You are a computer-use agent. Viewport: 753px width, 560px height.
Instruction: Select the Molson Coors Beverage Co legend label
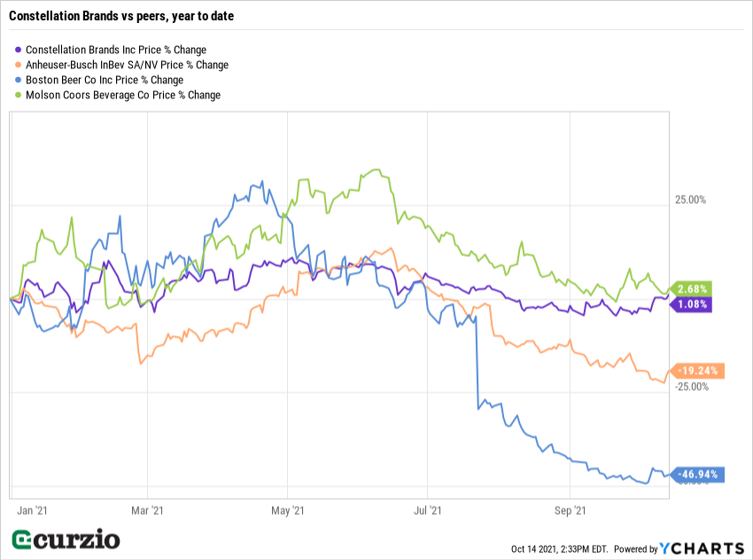click(x=123, y=95)
